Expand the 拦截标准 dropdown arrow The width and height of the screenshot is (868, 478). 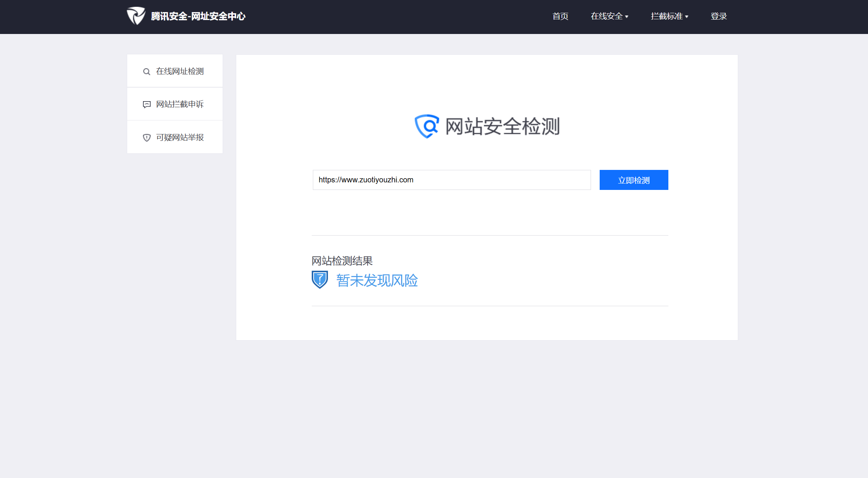click(x=687, y=17)
